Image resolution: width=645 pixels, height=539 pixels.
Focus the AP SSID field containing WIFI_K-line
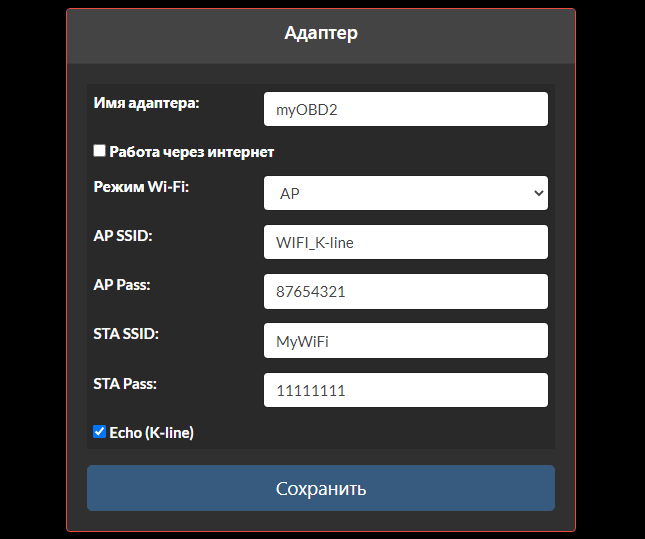click(x=405, y=242)
